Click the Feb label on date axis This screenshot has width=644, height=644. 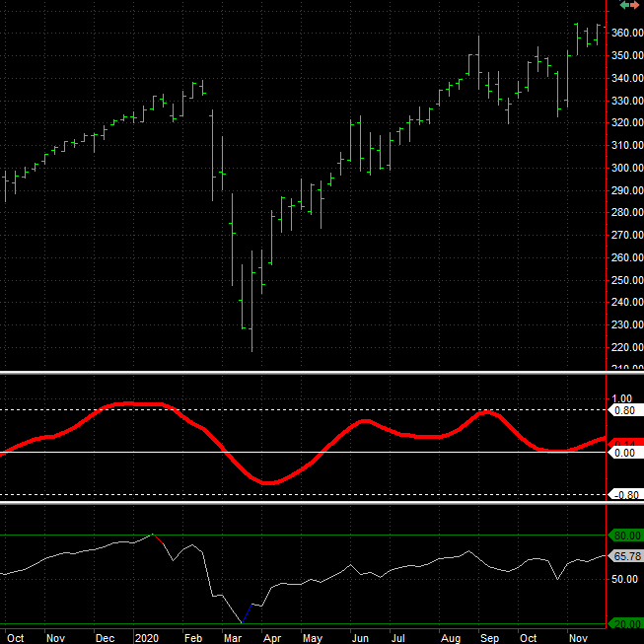pos(193,638)
